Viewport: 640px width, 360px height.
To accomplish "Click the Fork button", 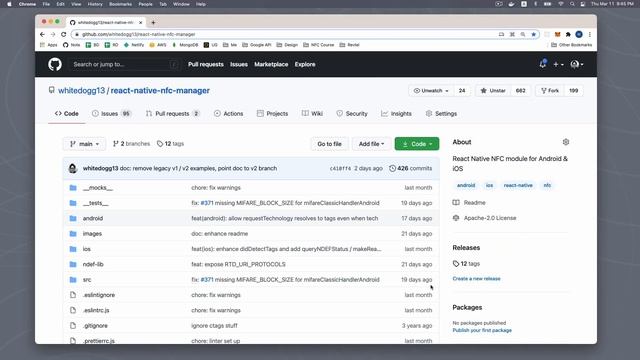I will 550,91.
